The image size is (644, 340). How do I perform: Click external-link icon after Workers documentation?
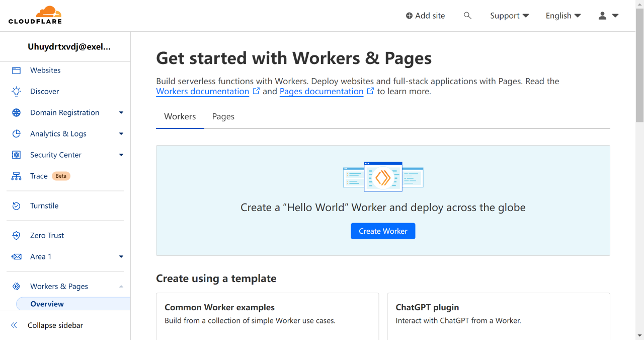tap(256, 91)
